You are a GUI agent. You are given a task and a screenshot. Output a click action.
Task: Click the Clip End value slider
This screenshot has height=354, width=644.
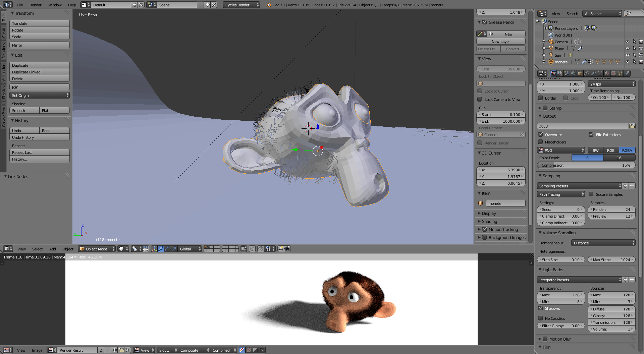click(x=501, y=121)
